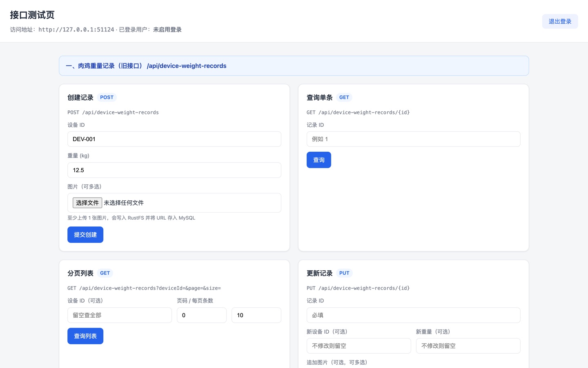Focus the 必填 记录 ID field in 更新记录
The image size is (588, 368).
pos(414,315)
